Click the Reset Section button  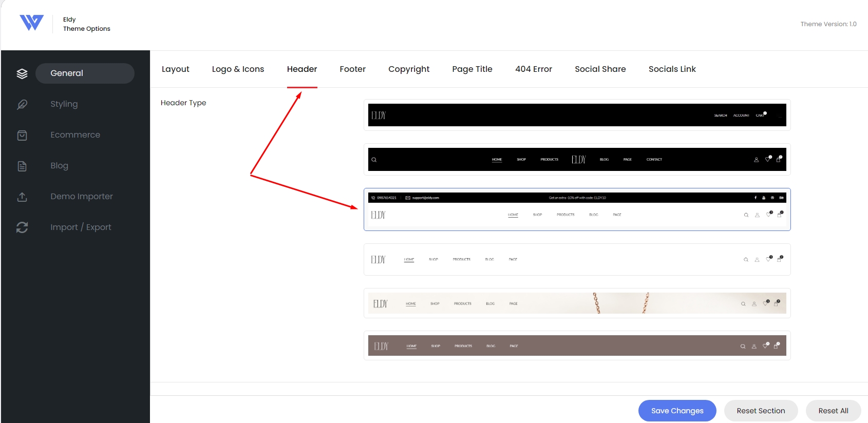(761, 411)
